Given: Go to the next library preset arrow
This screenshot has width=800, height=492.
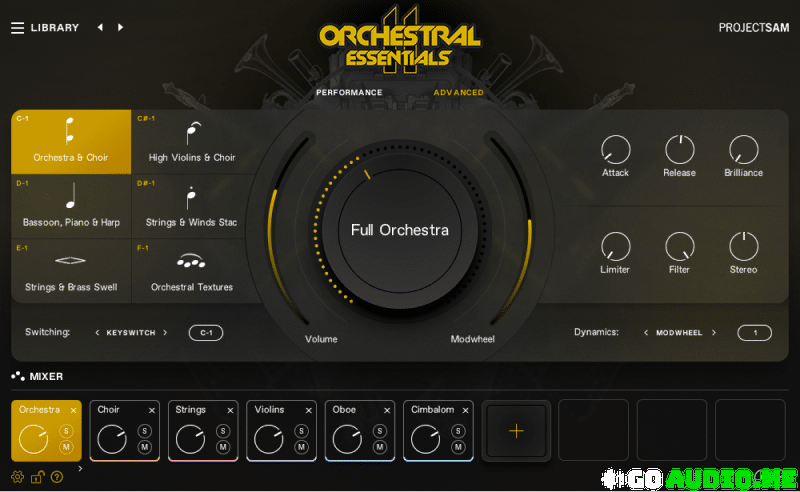Looking at the screenshot, I should coord(121,28).
